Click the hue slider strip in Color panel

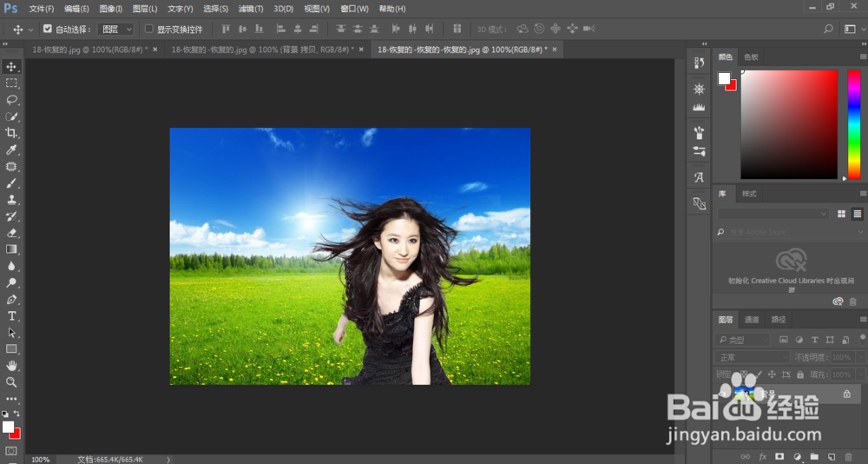tap(853, 124)
